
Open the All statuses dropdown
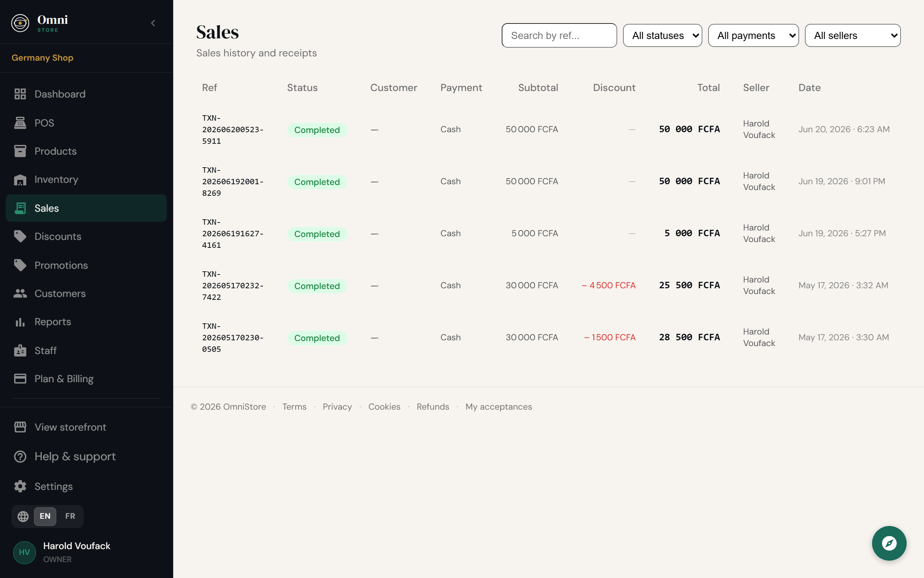coord(662,35)
